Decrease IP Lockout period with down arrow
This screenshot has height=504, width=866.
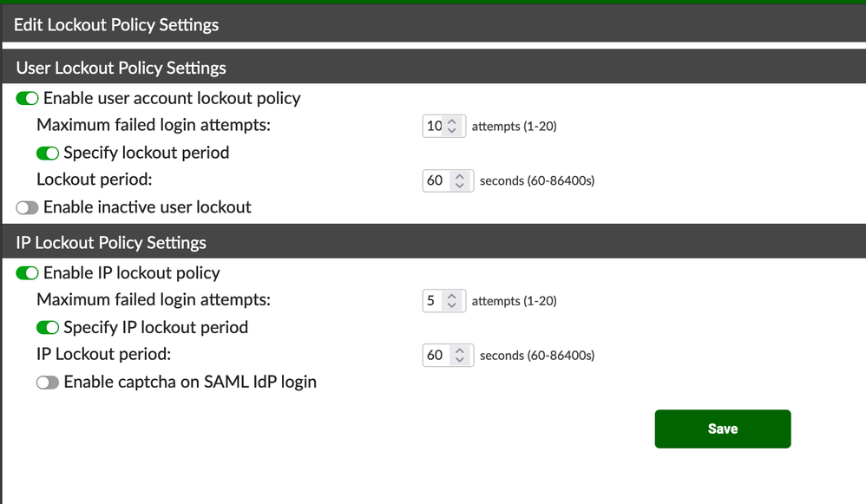[x=459, y=361]
